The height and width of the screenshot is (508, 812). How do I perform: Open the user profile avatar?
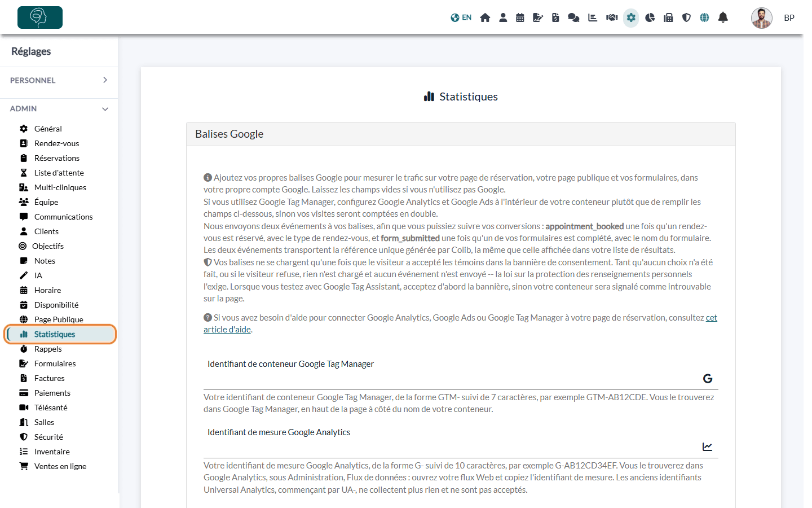pyautogui.click(x=762, y=18)
